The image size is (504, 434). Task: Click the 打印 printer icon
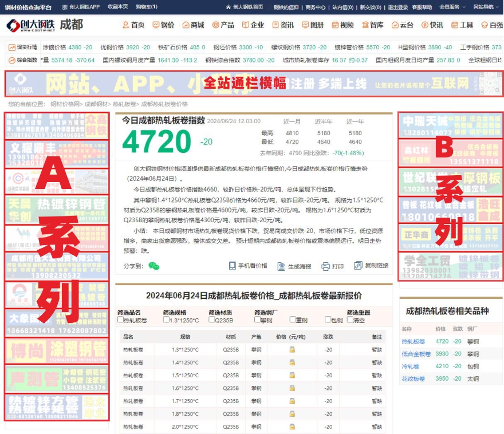click(325, 266)
